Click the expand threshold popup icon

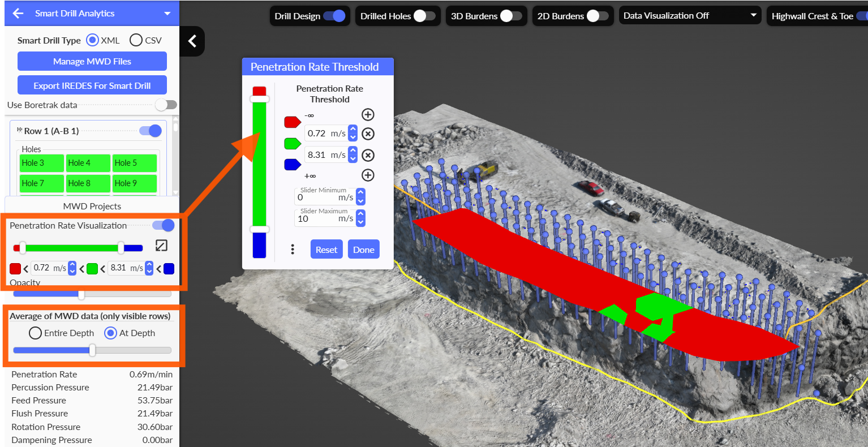tap(161, 246)
